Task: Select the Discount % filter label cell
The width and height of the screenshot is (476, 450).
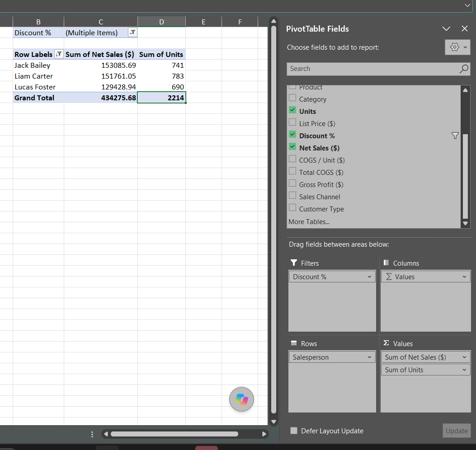Action: point(38,33)
